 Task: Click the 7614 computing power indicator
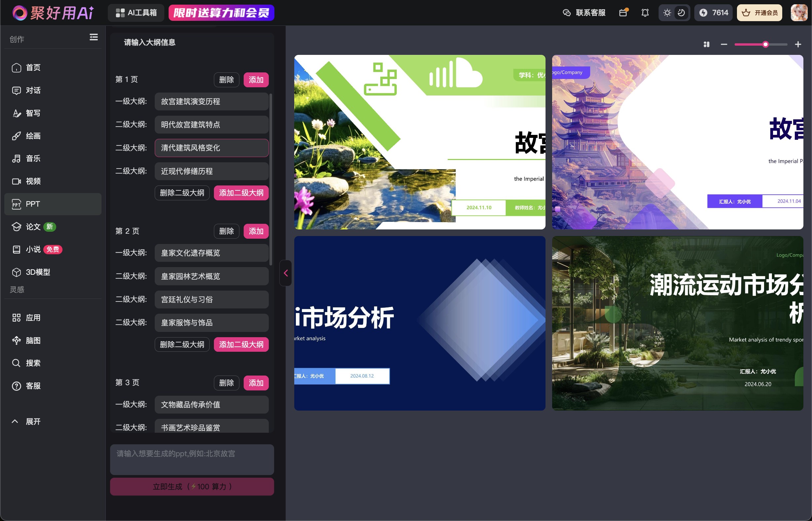coord(713,13)
